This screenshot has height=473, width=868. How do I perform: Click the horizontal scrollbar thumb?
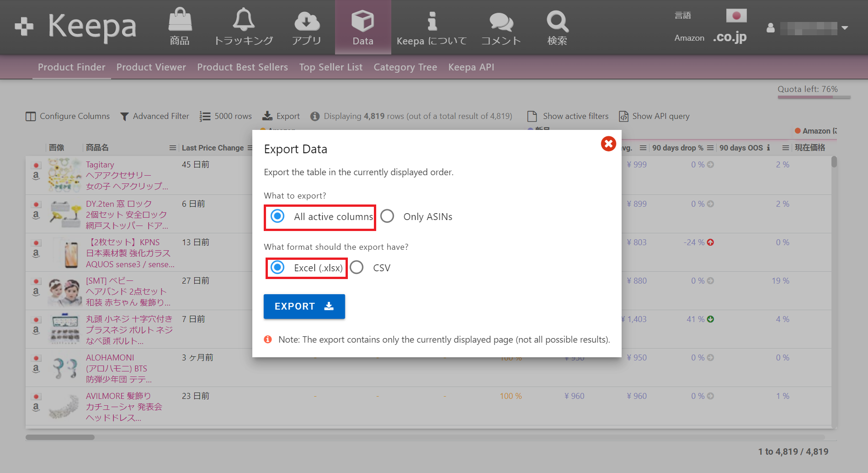coord(60,437)
